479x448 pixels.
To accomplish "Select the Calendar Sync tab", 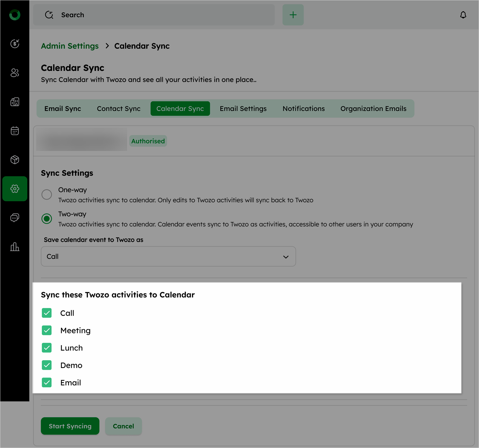I will click(180, 108).
